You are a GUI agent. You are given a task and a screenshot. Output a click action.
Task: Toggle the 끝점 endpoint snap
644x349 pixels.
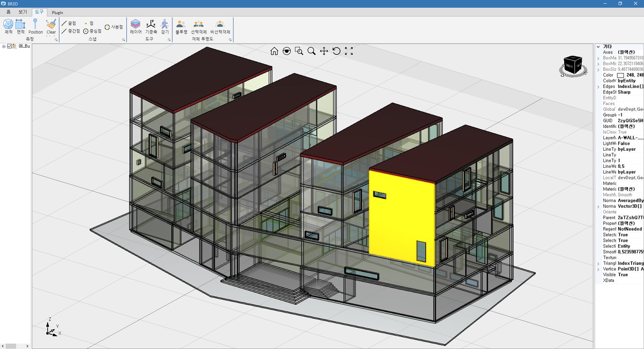(x=69, y=23)
